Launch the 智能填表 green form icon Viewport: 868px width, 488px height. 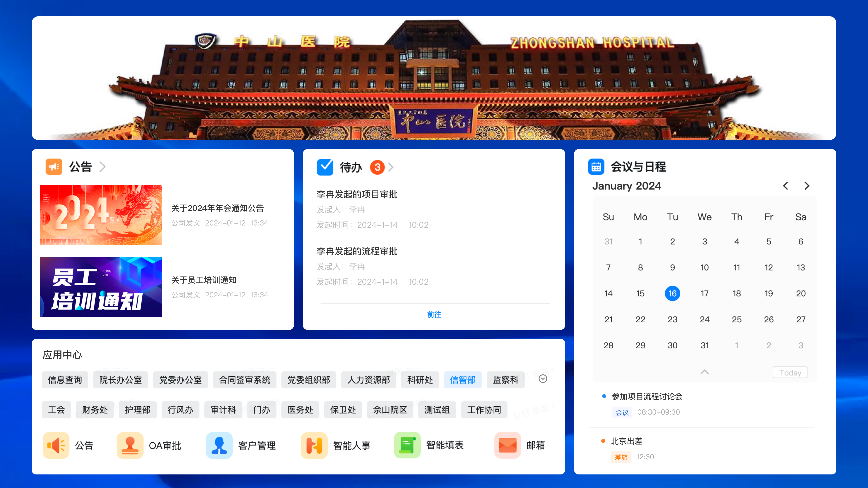tap(407, 445)
